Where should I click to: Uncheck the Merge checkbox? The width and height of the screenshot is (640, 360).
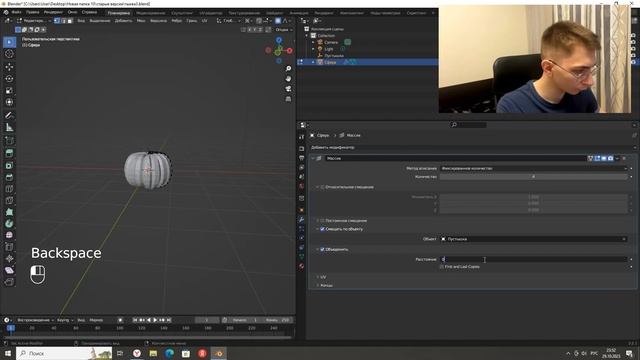point(322,249)
